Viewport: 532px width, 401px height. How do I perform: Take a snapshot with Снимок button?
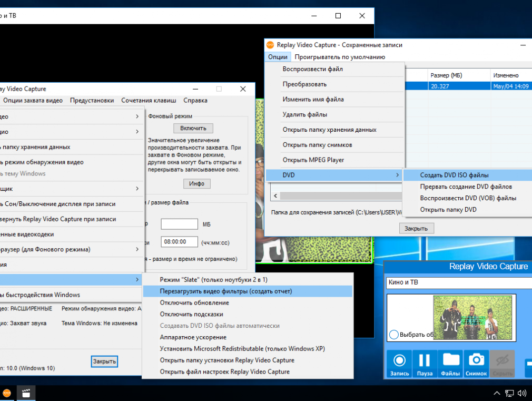[476, 364]
